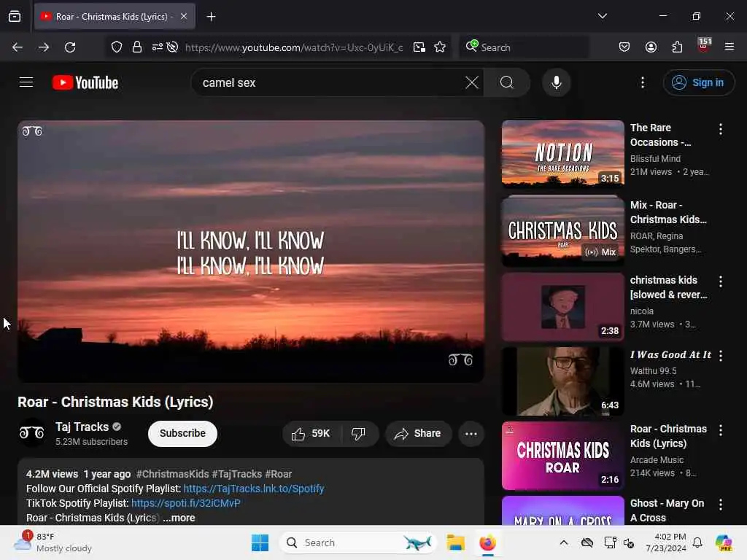Clear the search query with the X
Screen dimensions: 747x560
472,82
